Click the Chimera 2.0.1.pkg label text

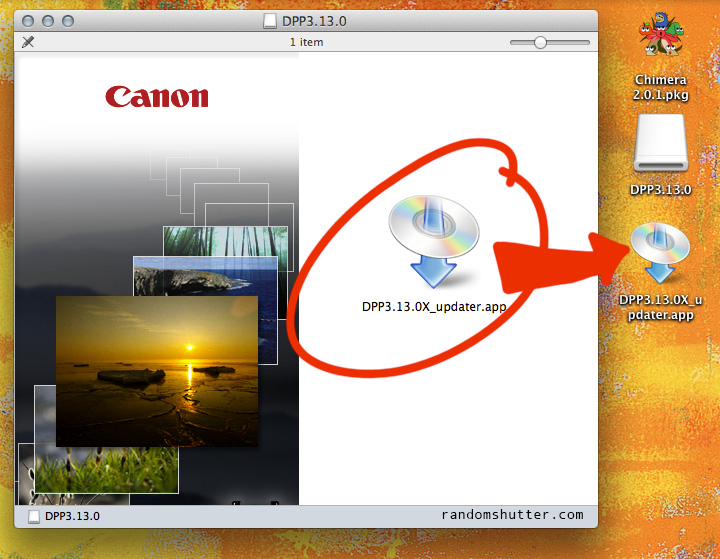coord(661,87)
